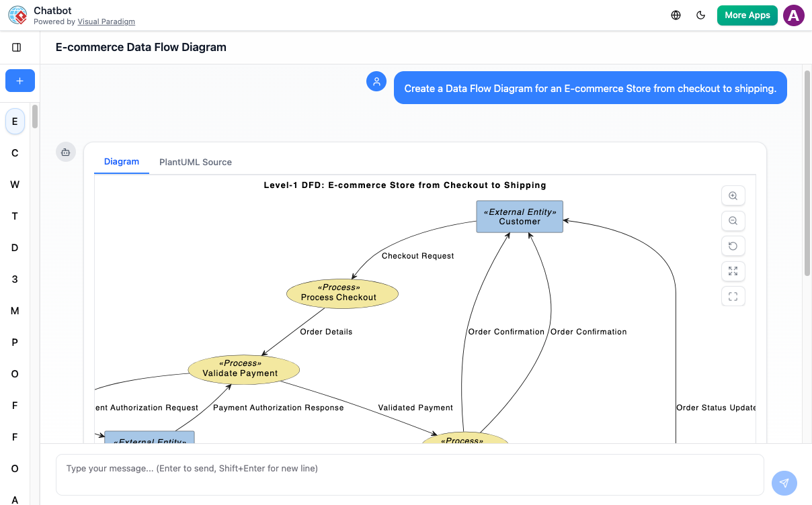Fit the diagram to the frame

[x=733, y=295]
